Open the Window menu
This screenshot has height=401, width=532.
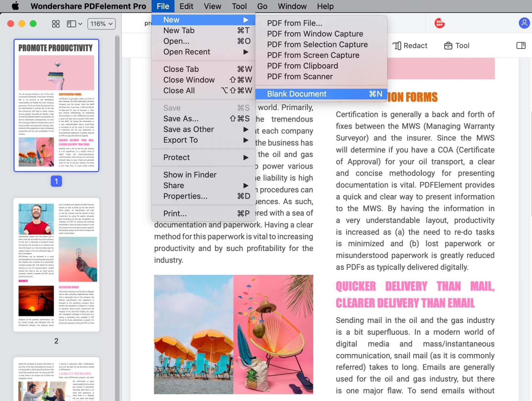click(292, 6)
